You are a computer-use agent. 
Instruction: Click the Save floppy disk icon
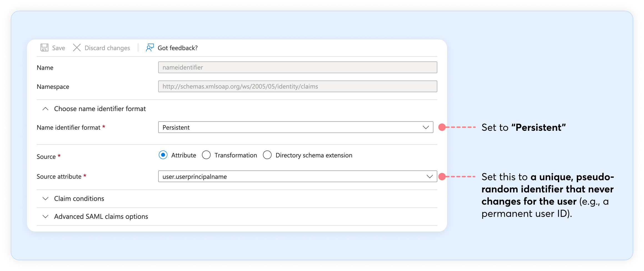tap(44, 48)
